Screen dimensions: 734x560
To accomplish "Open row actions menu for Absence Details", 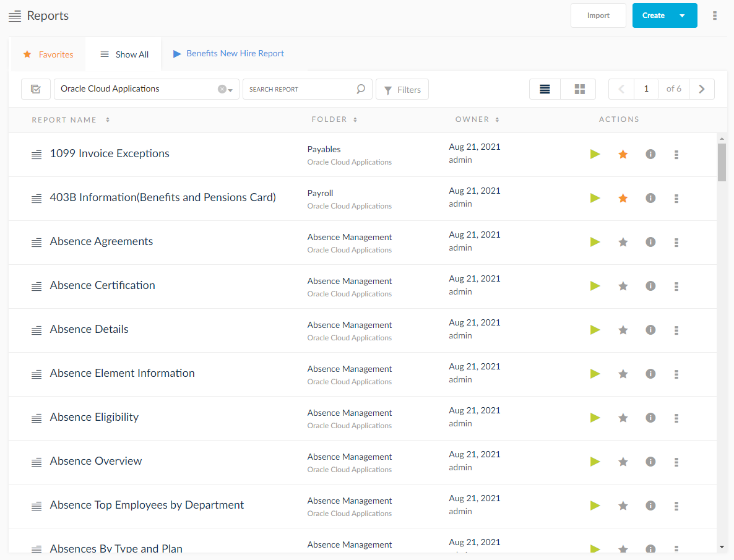I will click(x=676, y=330).
